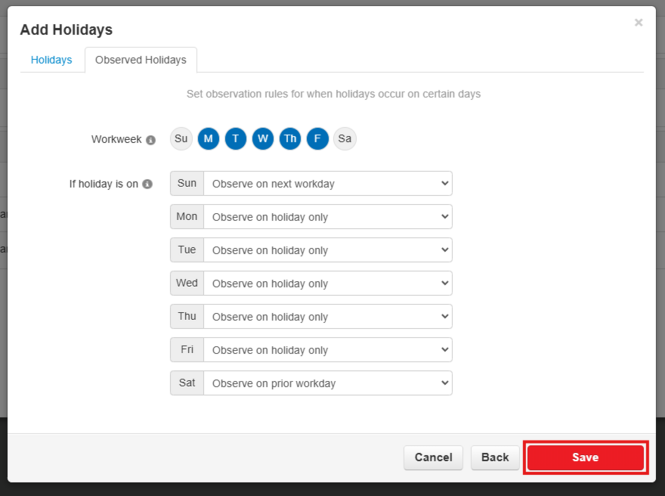Expand the Wed observation rule dropdown

coord(327,284)
